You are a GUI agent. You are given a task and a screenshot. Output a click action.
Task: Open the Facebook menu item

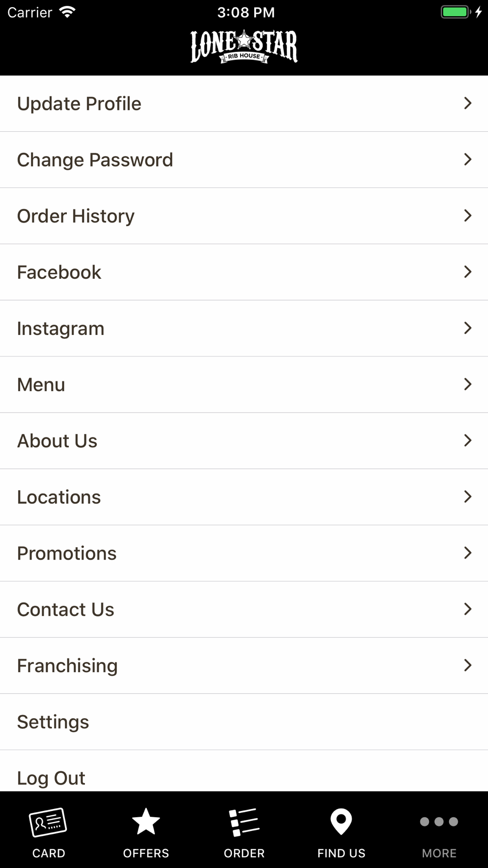click(59, 272)
